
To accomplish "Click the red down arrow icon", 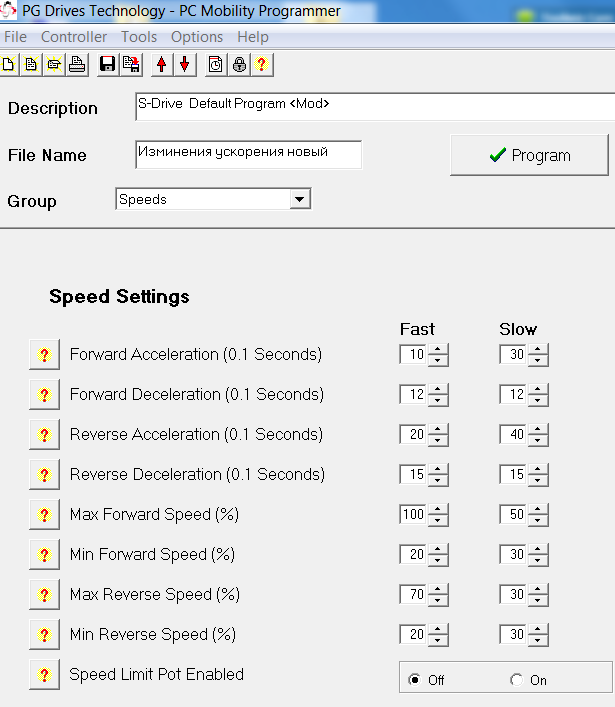I will pos(184,65).
